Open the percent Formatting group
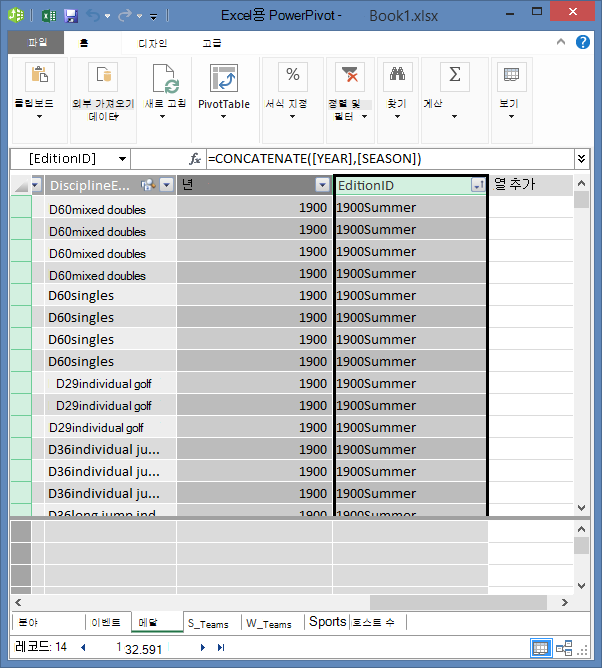The height and width of the screenshot is (668, 602). (293, 77)
